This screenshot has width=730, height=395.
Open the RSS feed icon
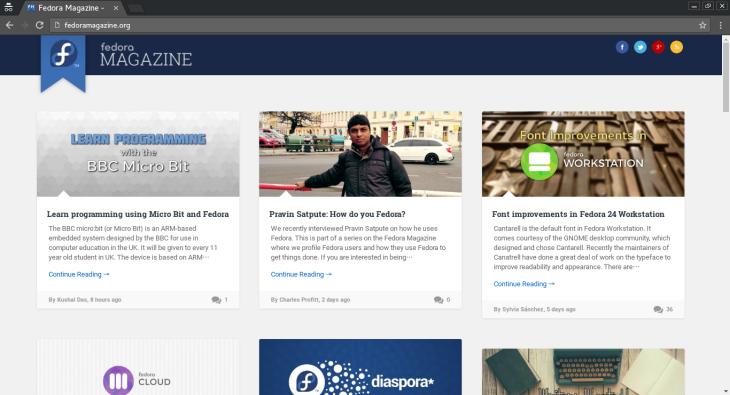pos(676,47)
